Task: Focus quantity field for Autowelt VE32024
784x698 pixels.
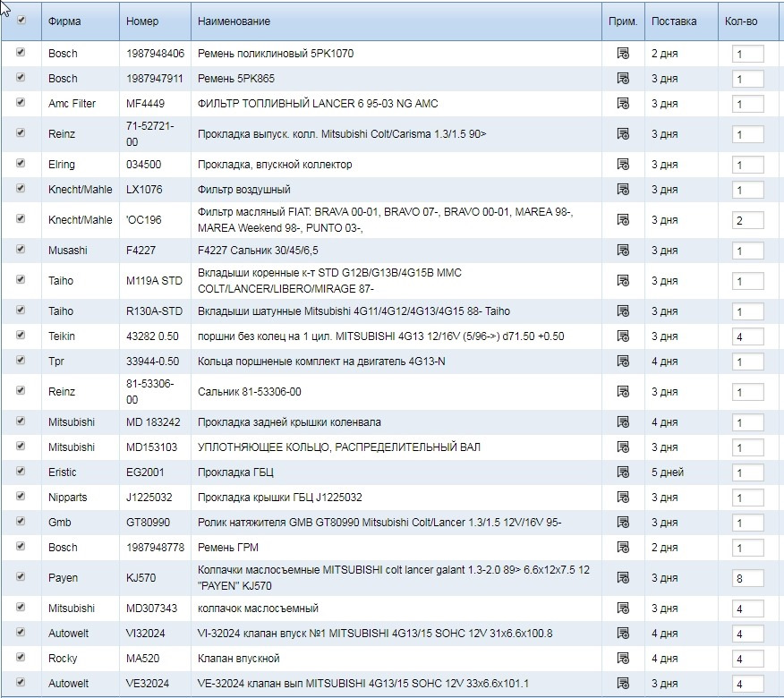Action: [748, 684]
